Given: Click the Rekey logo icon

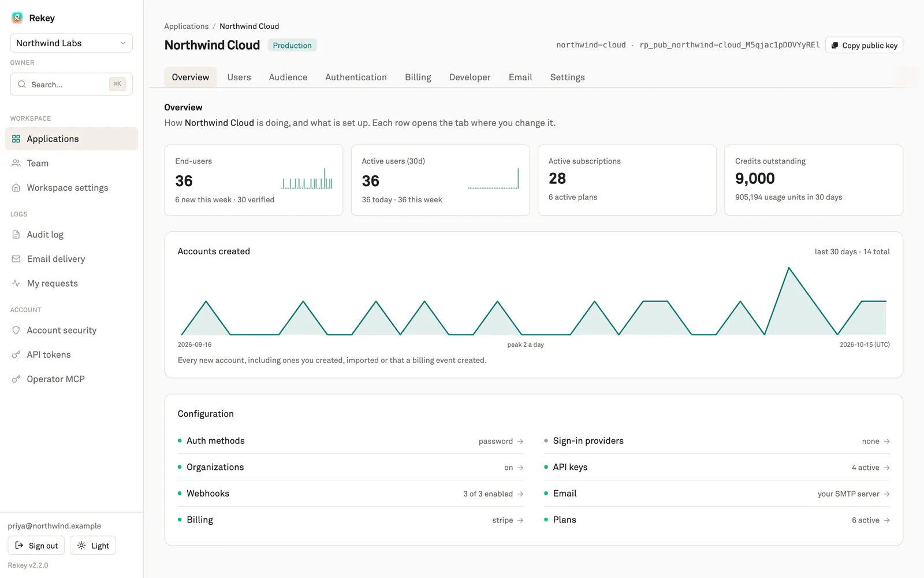Looking at the screenshot, I should (17, 18).
